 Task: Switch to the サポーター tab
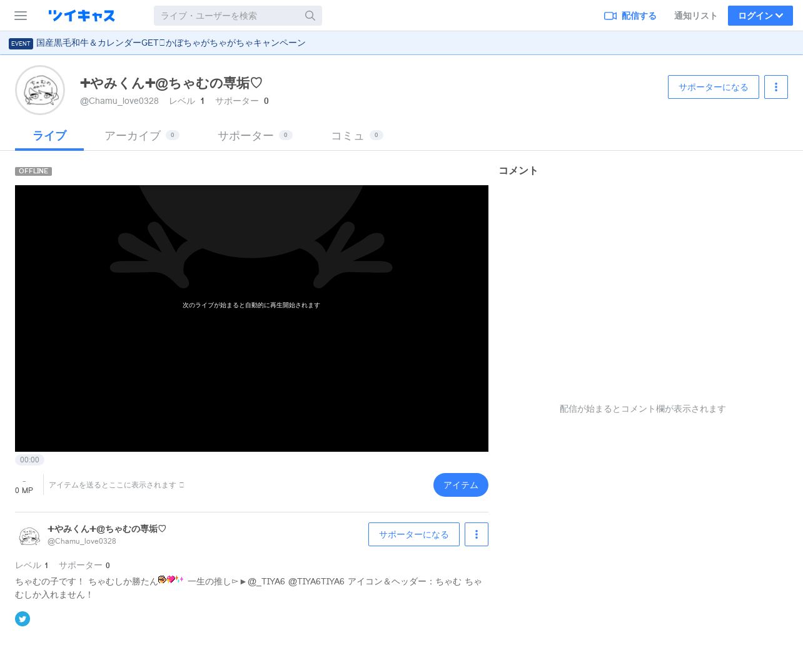pyautogui.click(x=255, y=136)
